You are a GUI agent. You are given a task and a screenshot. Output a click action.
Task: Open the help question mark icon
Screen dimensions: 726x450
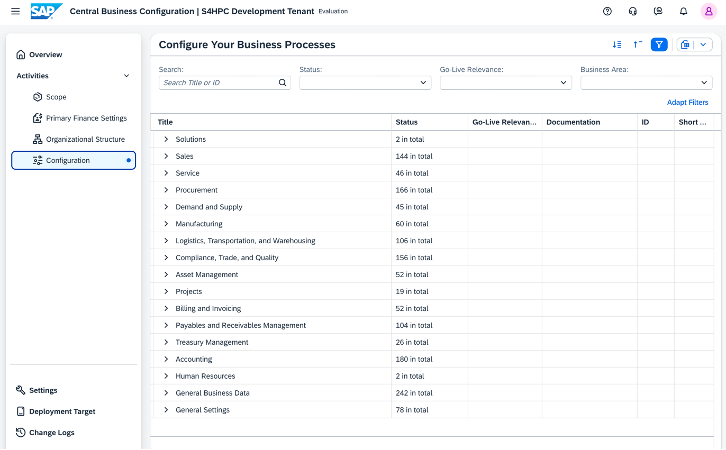coord(607,11)
